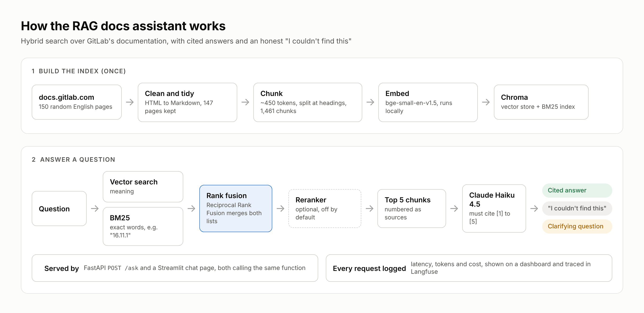644x313 pixels.
Task: Select the dashed Reranker box
Action: [x=325, y=209]
